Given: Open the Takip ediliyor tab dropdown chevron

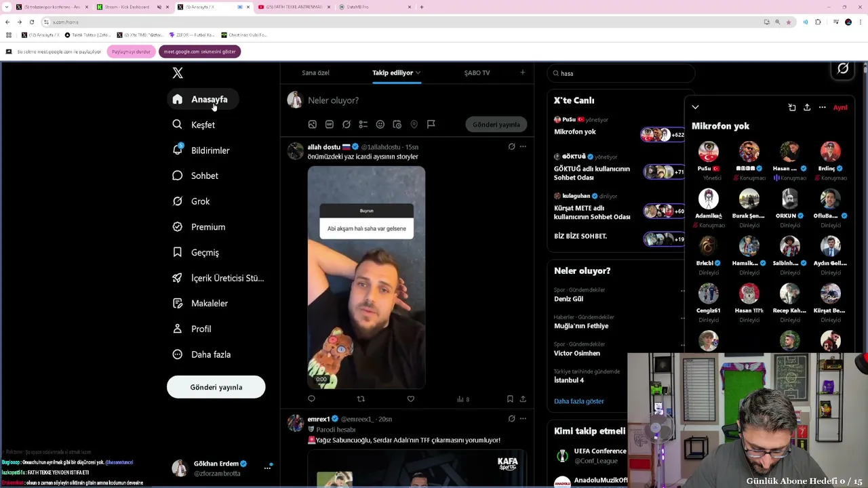Looking at the screenshot, I should 418,73.
